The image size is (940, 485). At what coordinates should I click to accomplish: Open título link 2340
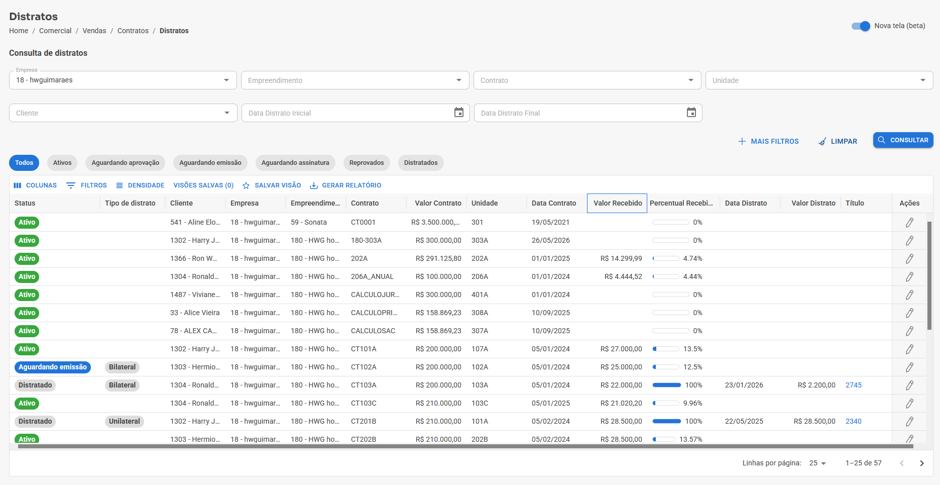click(x=854, y=421)
